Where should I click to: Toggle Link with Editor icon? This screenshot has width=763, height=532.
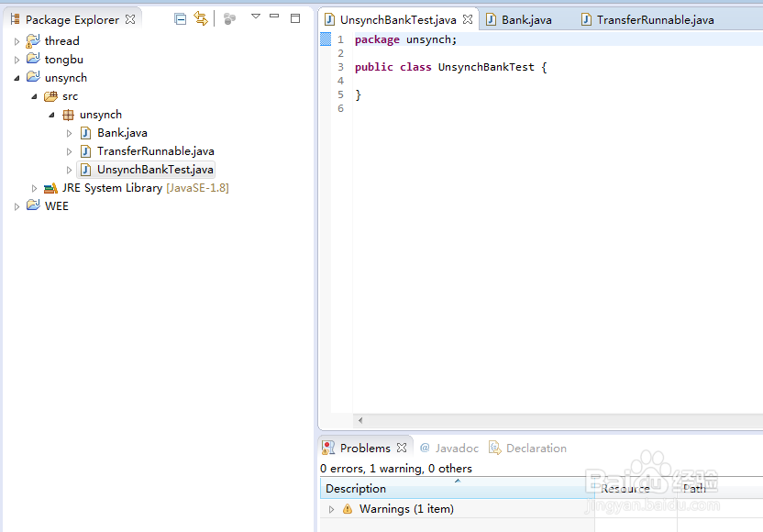click(201, 19)
